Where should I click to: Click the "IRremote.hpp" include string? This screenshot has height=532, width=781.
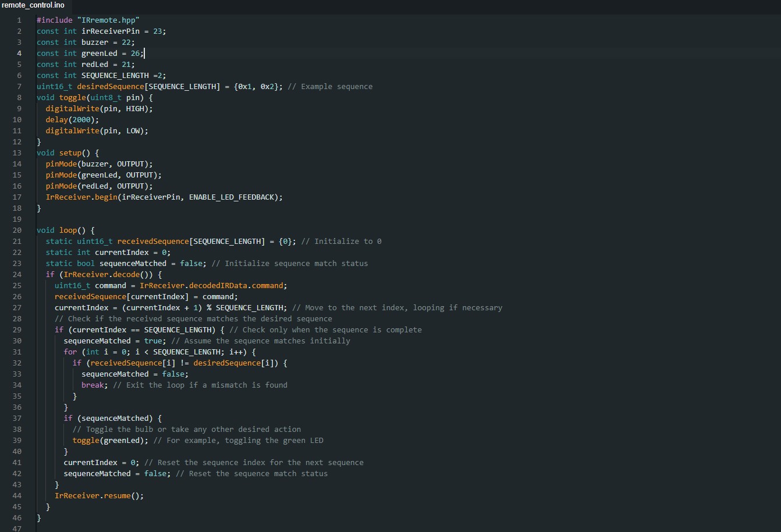click(x=108, y=20)
